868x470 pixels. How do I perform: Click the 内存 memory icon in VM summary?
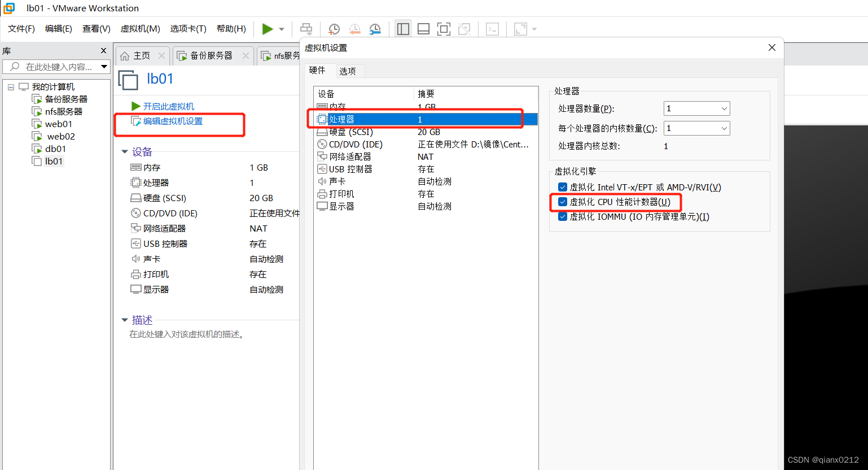tap(136, 167)
